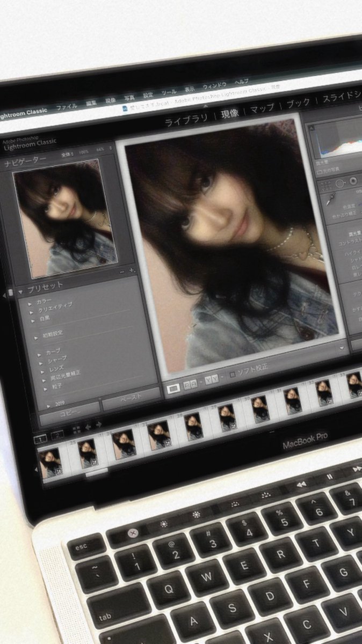This screenshot has width=362, height=644.
Task: Click the filmstrip horizontal scrollbar handle
Action: tap(97, 473)
